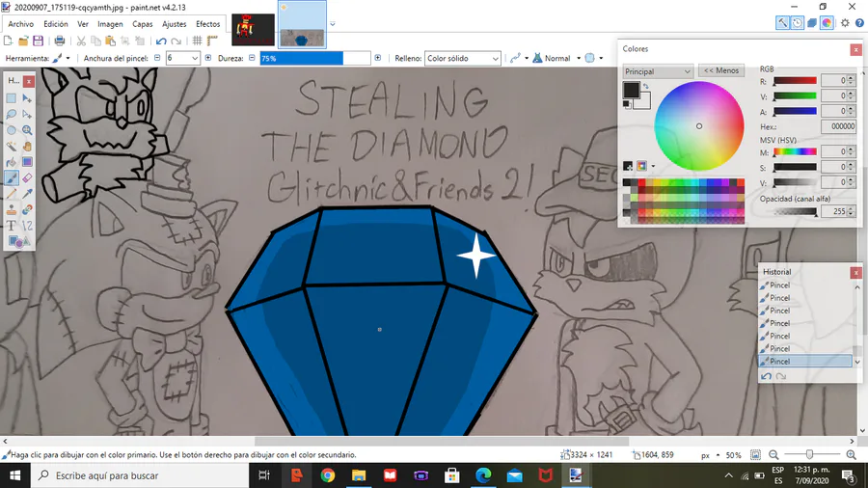Open the Settings gear icon

point(845,23)
